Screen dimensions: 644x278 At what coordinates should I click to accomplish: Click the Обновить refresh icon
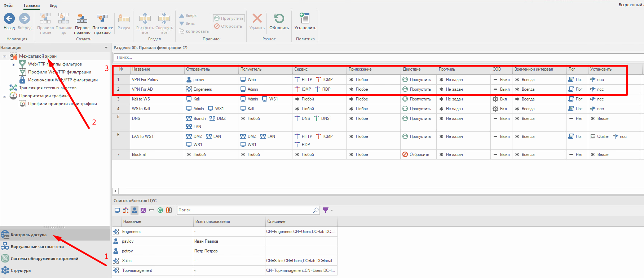(279, 18)
